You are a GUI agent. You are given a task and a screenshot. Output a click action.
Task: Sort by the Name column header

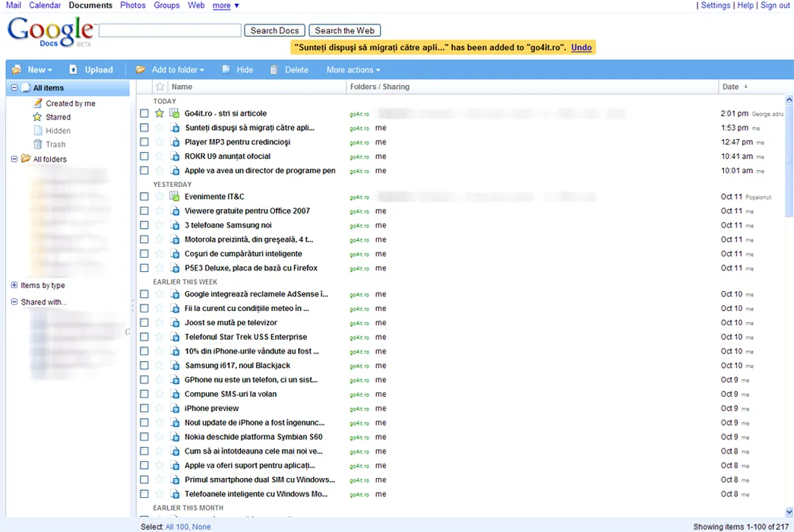click(182, 87)
